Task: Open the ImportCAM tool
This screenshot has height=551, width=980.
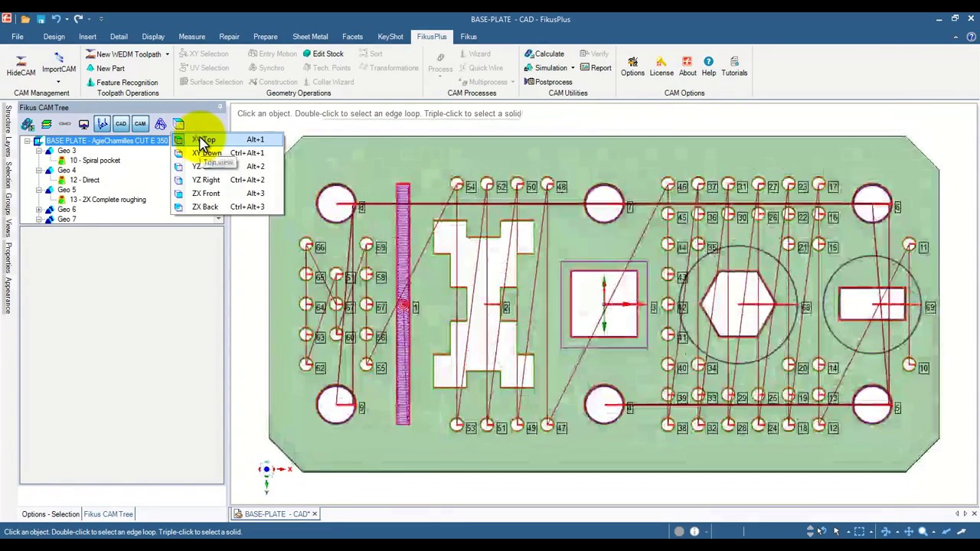Action: click(59, 64)
